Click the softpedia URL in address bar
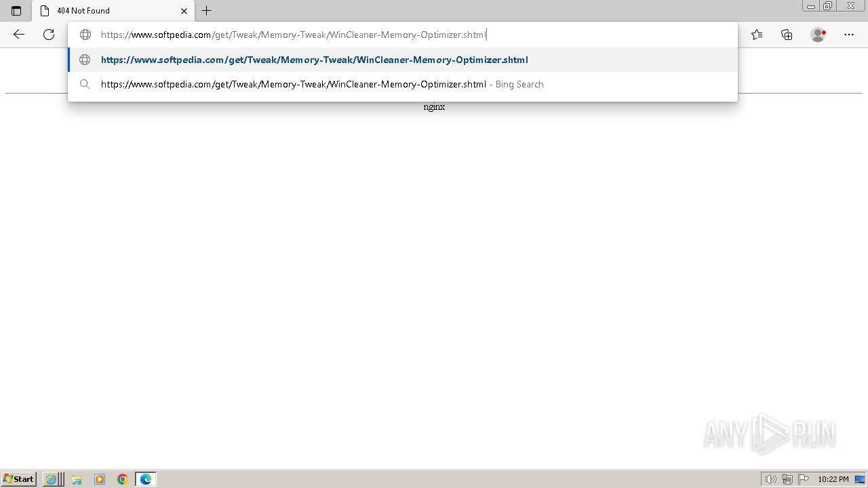The width and height of the screenshot is (868, 488). click(x=293, y=35)
